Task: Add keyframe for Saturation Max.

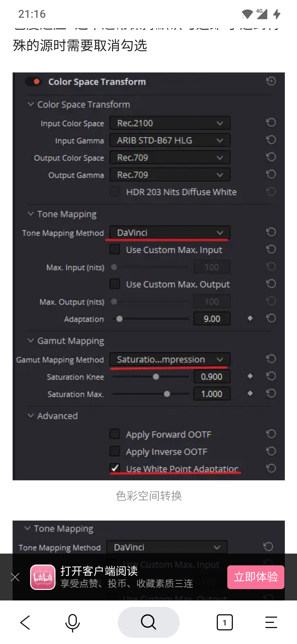Action: [x=250, y=393]
